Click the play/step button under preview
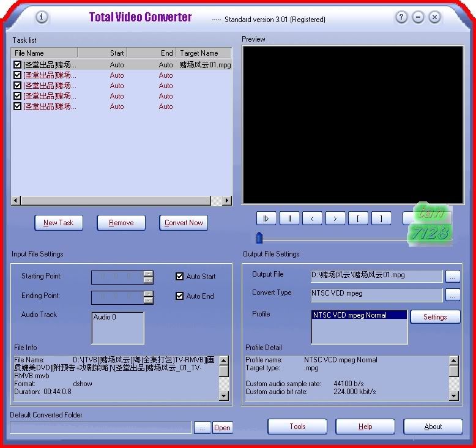This screenshot has width=476, height=448. coord(266,218)
